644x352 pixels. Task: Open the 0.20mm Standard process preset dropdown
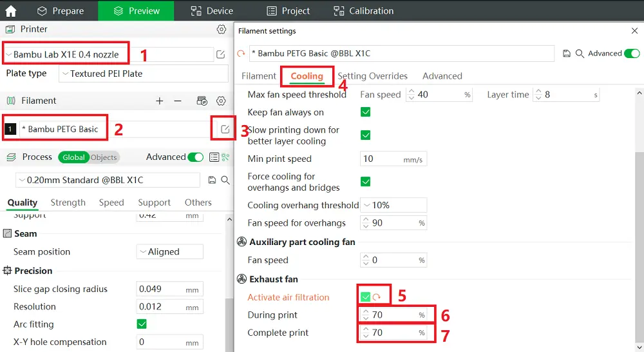(108, 180)
